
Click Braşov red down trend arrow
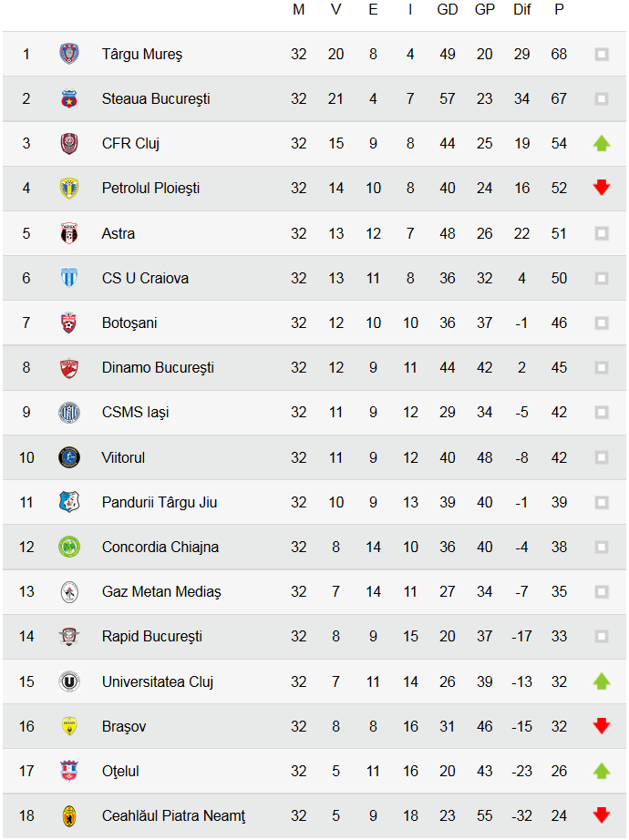[601, 726]
